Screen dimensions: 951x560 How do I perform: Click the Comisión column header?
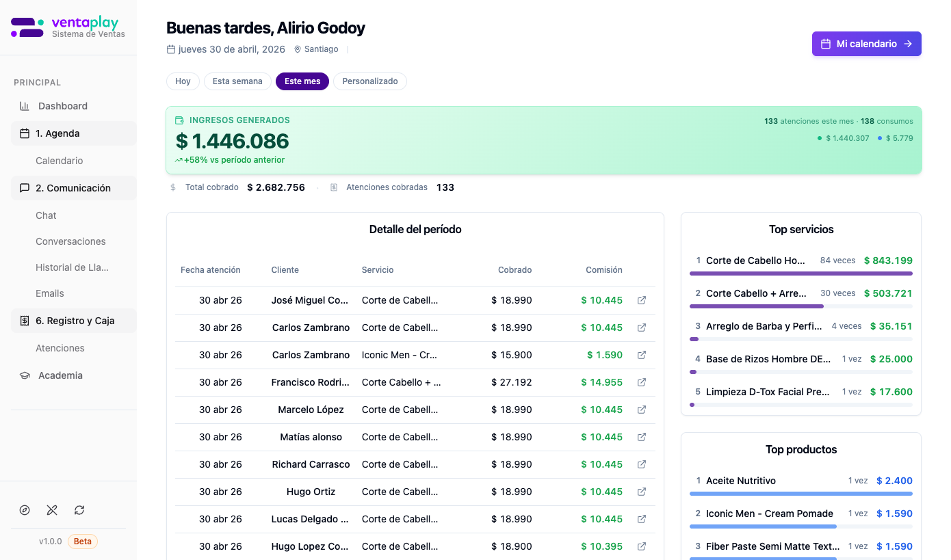pos(604,270)
